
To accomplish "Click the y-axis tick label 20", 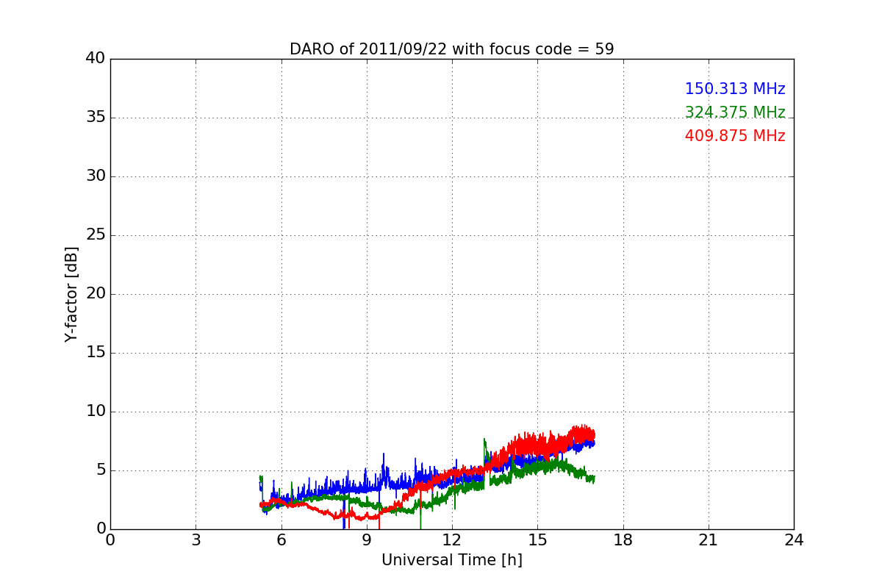I will [x=96, y=294].
